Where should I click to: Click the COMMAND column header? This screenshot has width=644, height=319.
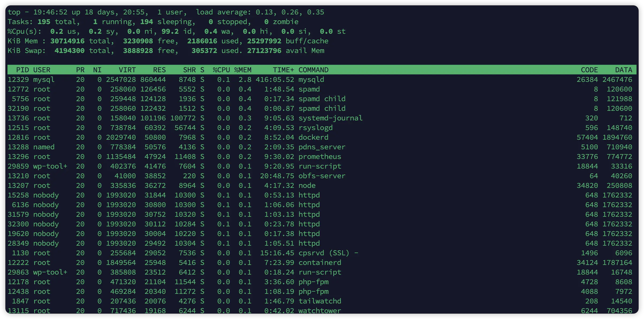313,70
